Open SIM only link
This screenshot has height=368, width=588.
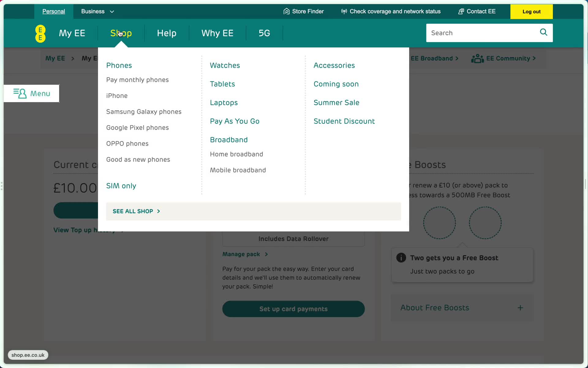tap(121, 186)
